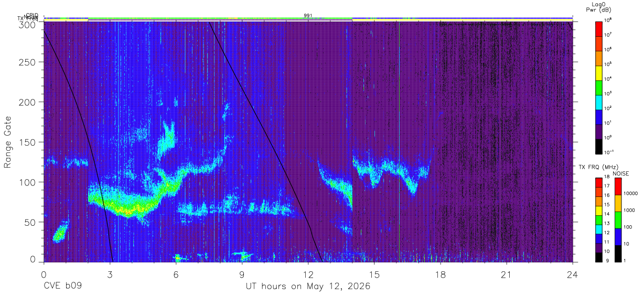Screen dimensions: 644x297
Task: Click the '991' CPID value at top
Action: pos(308,16)
